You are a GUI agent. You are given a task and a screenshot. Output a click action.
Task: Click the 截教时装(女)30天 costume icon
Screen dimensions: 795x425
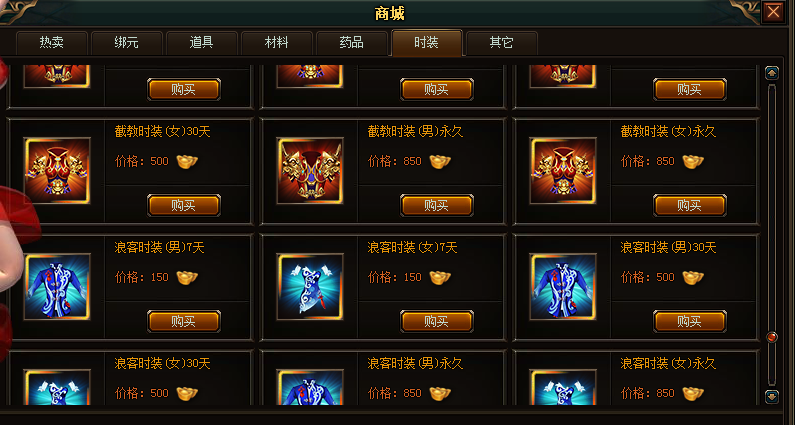57,170
